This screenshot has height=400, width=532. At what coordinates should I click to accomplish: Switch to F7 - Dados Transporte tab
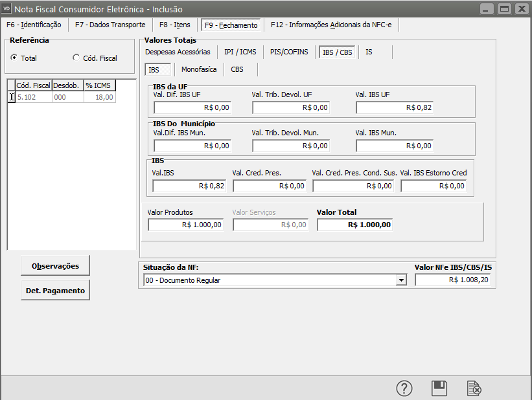tap(110, 25)
